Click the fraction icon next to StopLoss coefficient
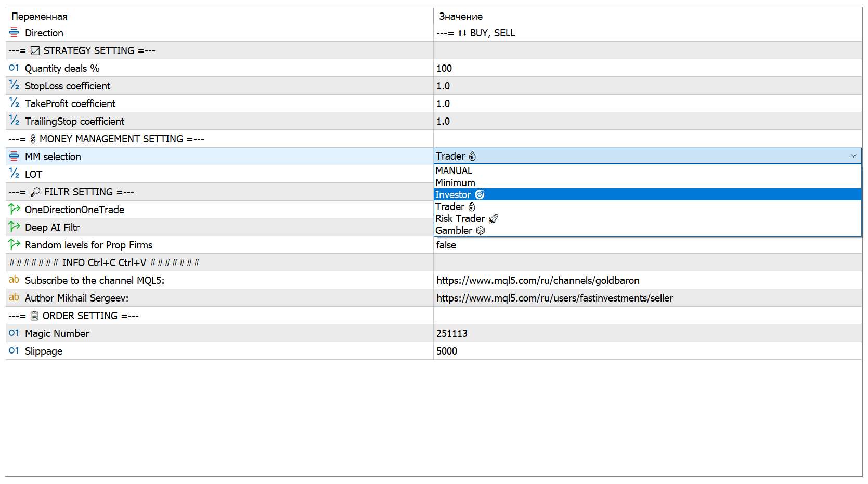This screenshot has width=868, height=484. pyautogui.click(x=14, y=86)
